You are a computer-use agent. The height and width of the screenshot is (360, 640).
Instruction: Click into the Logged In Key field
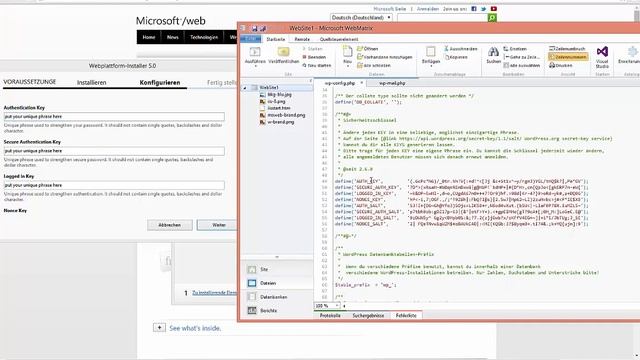[x=114, y=185]
